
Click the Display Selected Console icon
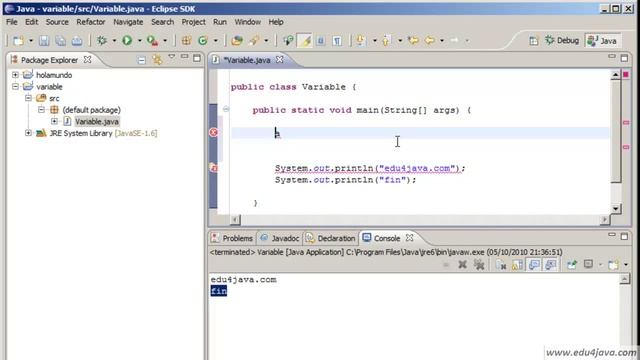click(588, 264)
